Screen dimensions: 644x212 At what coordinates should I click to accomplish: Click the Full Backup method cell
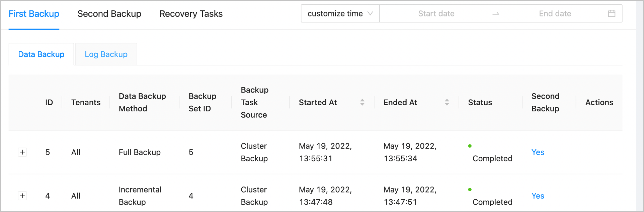[140, 152]
